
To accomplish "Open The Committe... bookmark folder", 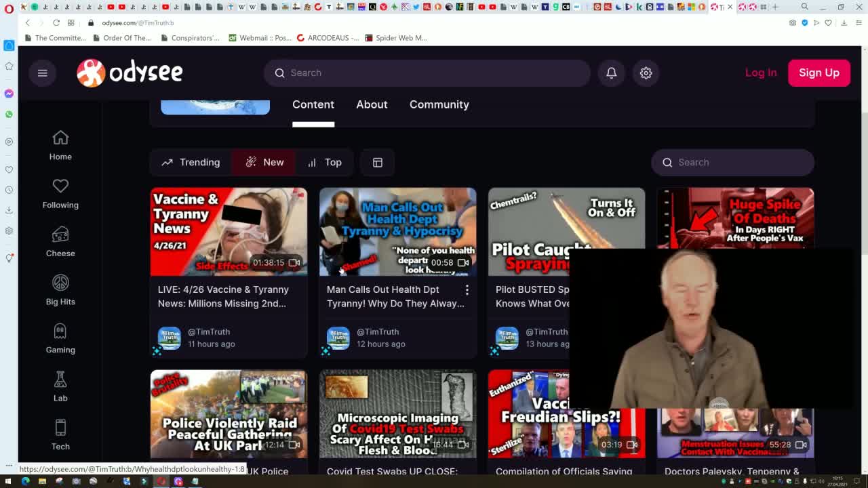I will 55,38.
